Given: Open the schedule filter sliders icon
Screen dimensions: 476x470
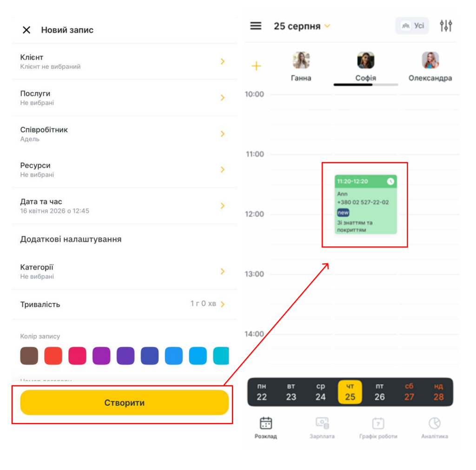Looking at the screenshot, I should click(446, 26).
